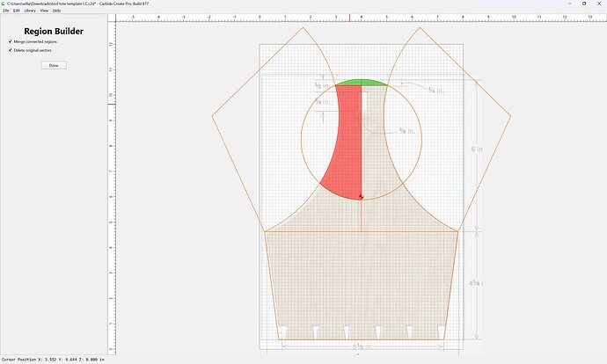Click the large tan tote body region
This screenshot has height=364, width=607.
362,284
